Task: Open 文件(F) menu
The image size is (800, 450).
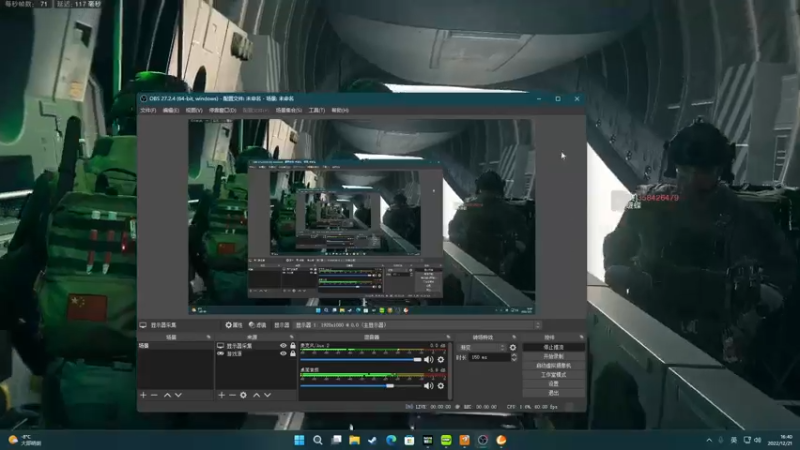Action: (148, 110)
